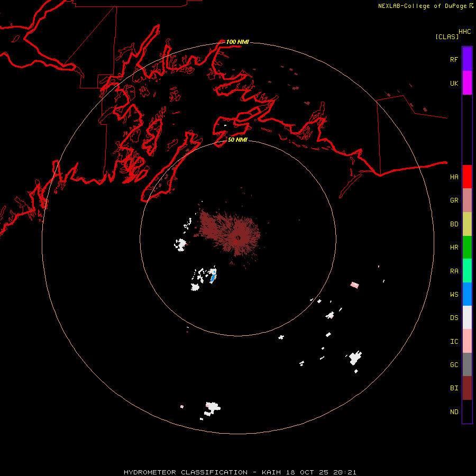
Task: Click the WS blue legend swatch
Action: 467,294
